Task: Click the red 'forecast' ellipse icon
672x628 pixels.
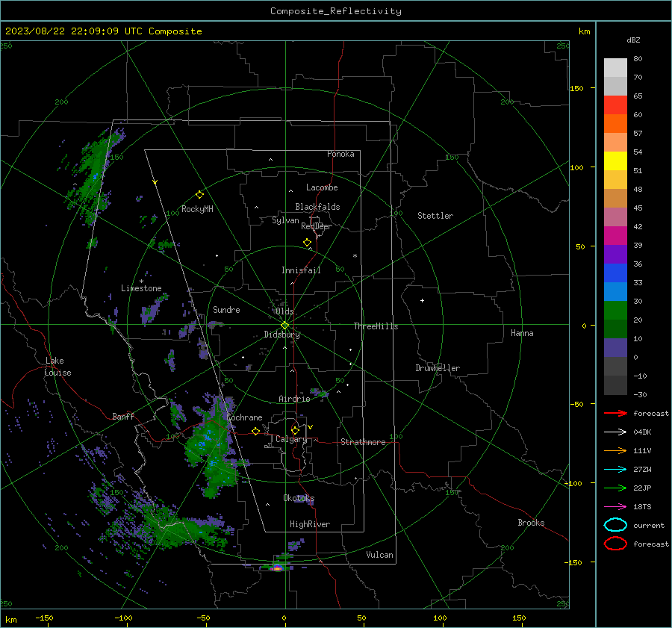Action: (x=615, y=544)
